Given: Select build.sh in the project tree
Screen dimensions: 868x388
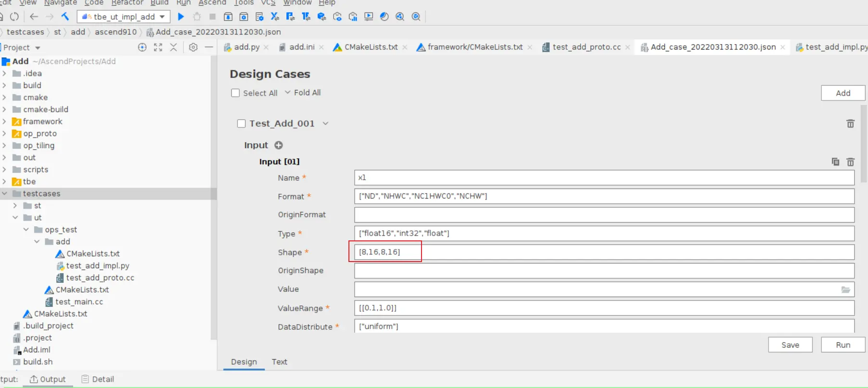Looking at the screenshot, I should (x=38, y=362).
